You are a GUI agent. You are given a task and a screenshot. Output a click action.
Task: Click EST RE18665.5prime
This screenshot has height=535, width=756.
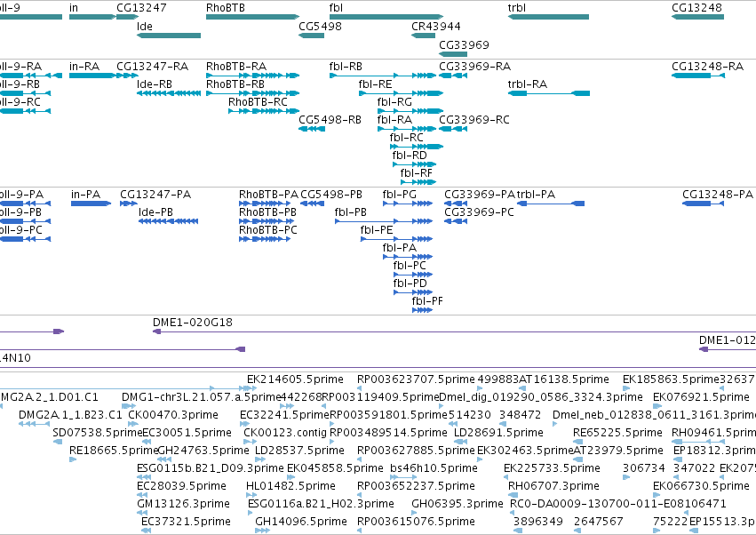click(114, 451)
